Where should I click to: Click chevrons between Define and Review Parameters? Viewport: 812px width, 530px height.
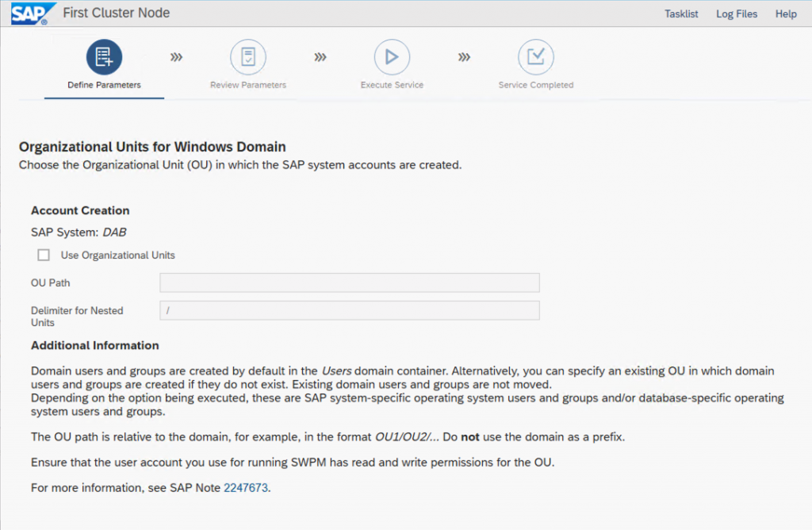point(177,57)
